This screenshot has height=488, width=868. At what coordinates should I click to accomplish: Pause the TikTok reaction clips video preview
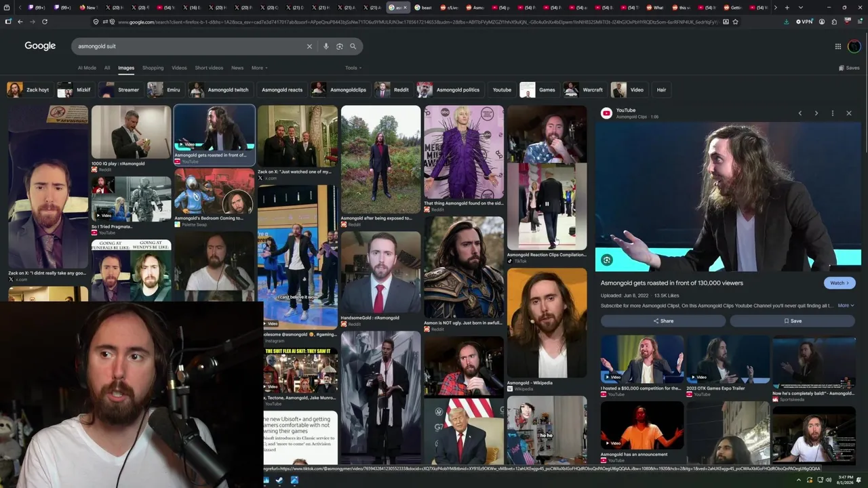(x=547, y=204)
